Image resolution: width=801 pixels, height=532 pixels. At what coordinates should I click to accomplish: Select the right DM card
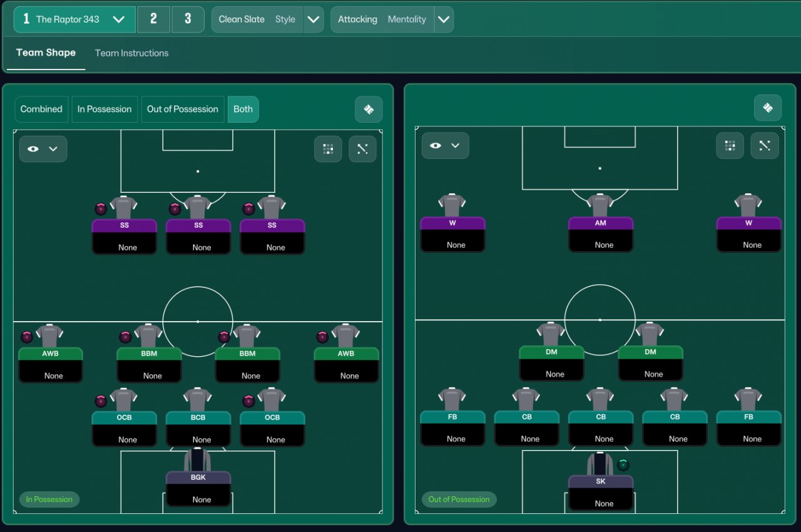point(650,363)
